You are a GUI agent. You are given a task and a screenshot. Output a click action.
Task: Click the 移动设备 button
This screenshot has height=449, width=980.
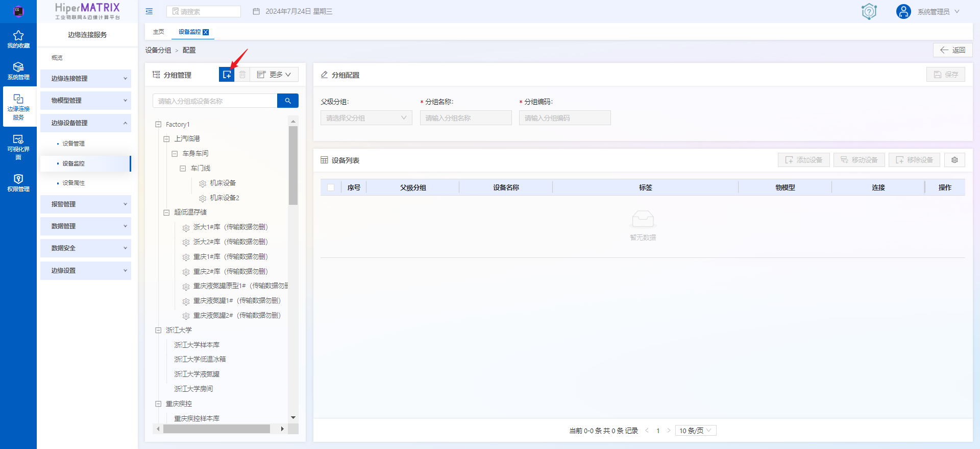tap(859, 160)
